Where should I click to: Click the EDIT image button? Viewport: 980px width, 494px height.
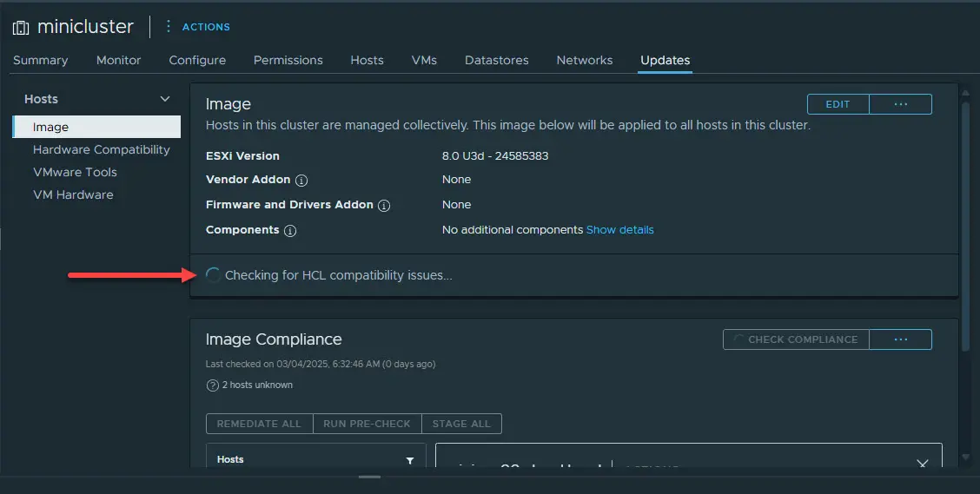coord(838,104)
